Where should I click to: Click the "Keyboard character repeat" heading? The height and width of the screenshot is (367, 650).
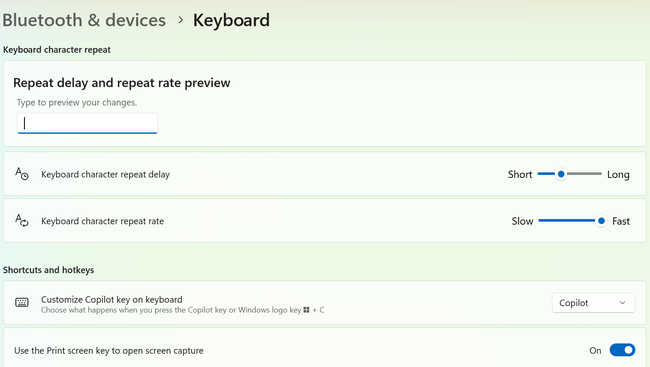[57, 50]
